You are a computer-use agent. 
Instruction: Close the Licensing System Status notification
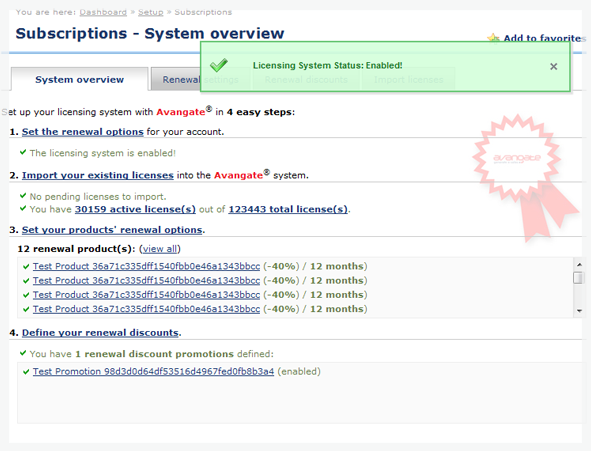553,67
